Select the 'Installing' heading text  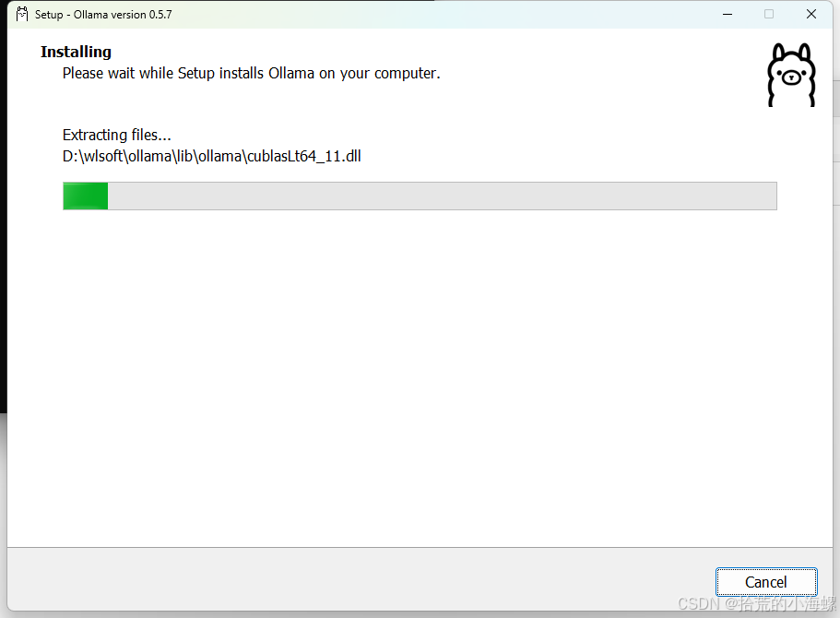77,52
